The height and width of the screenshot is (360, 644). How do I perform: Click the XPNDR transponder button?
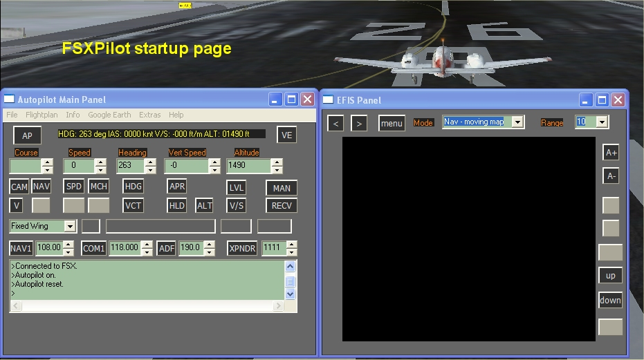(x=242, y=248)
